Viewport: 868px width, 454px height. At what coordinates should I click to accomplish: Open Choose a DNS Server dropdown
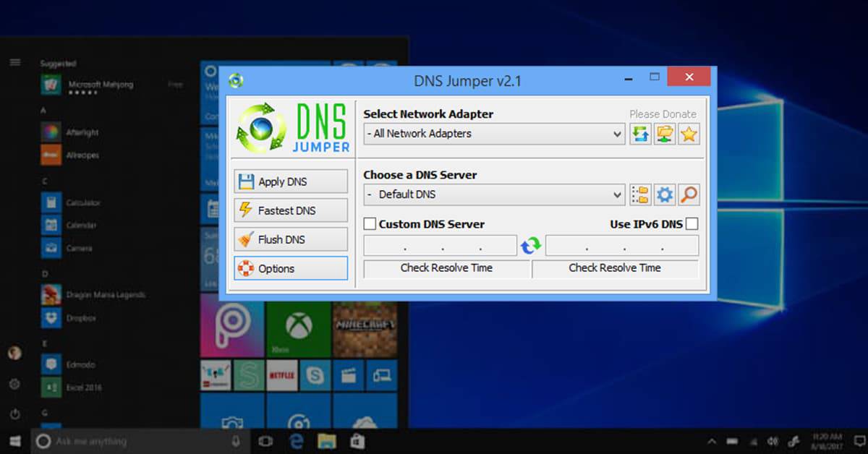tap(494, 194)
